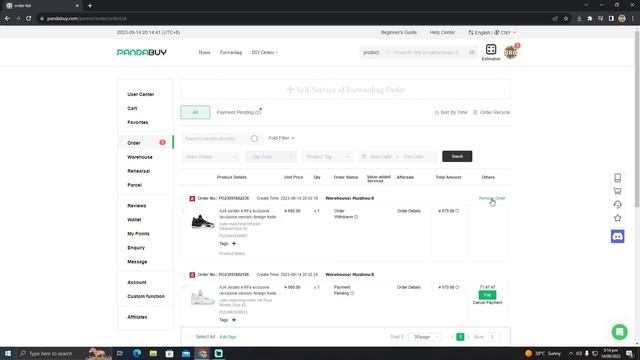Click the Edit Tags link
This screenshot has width=640, height=360.
click(228, 337)
